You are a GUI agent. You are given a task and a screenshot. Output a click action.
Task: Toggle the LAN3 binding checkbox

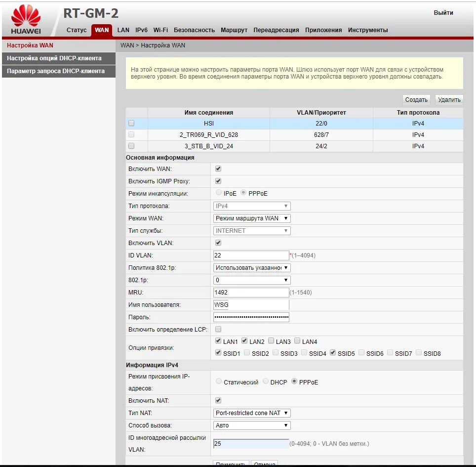[271, 340]
